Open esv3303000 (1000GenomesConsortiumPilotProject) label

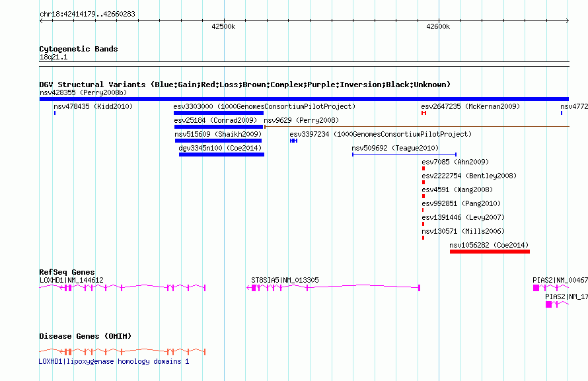coord(264,106)
